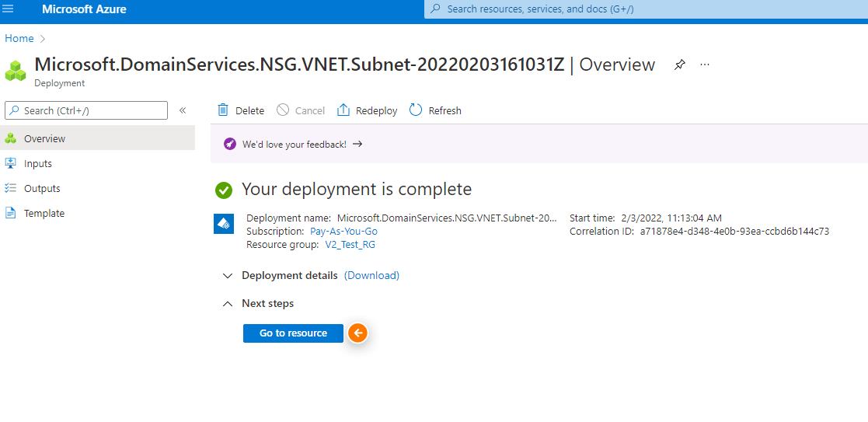Viewport: 868px width, 422px height.
Task: Open the V2_Test_RG resource group link
Action: (350, 245)
